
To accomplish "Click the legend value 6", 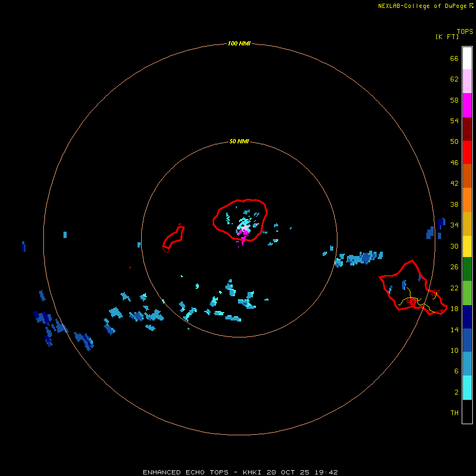I will point(456,371).
